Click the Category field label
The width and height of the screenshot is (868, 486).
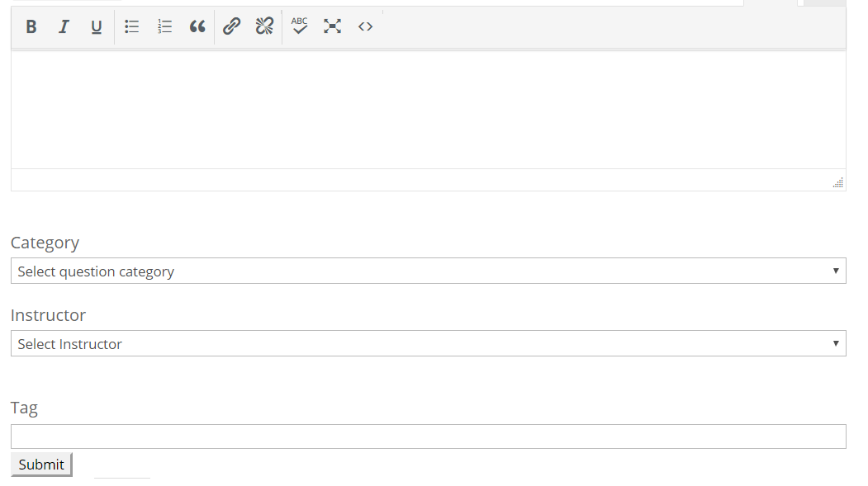pos(45,243)
